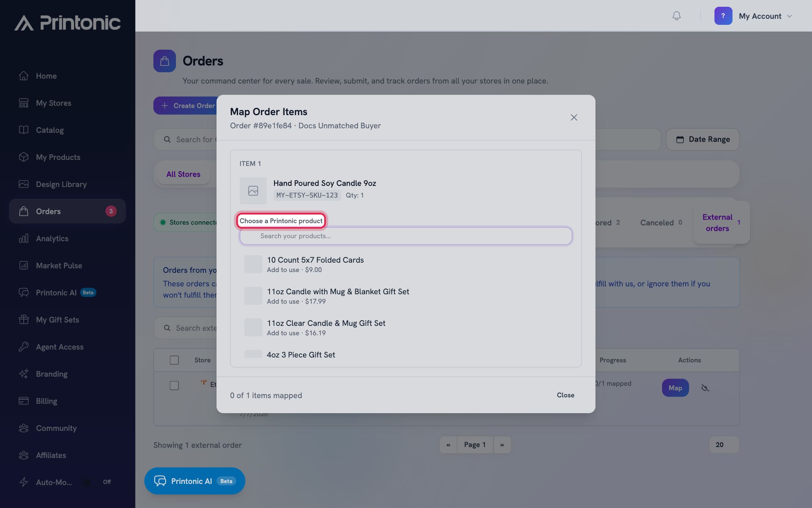This screenshot has width=812, height=508.
Task: Open the Printonic AI chat bubble button
Action: click(x=195, y=481)
